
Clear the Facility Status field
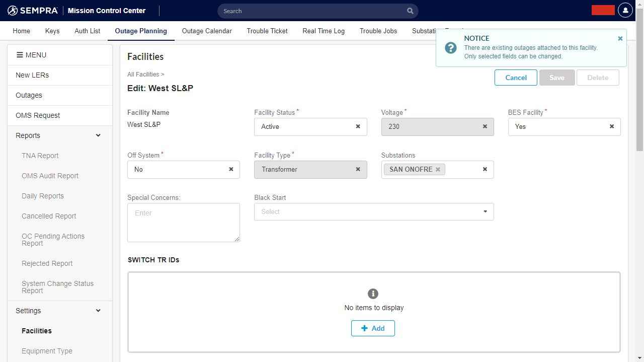tap(358, 126)
